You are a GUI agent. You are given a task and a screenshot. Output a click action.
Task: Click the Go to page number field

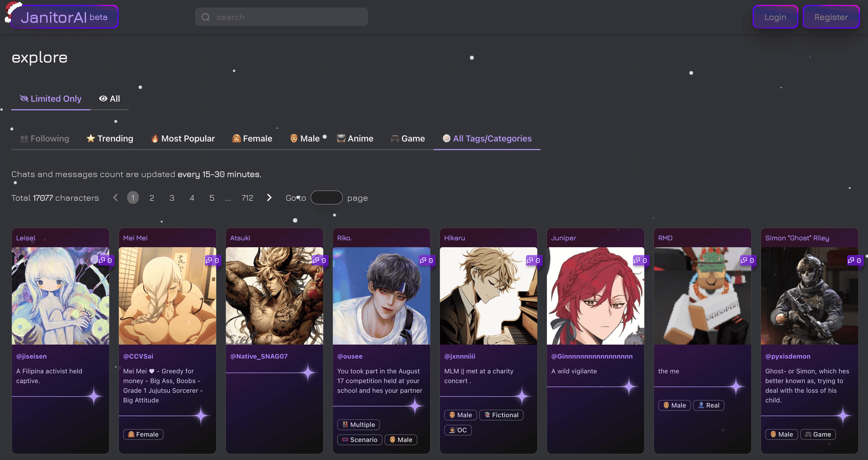pyautogui.click(x=326, y=198)
